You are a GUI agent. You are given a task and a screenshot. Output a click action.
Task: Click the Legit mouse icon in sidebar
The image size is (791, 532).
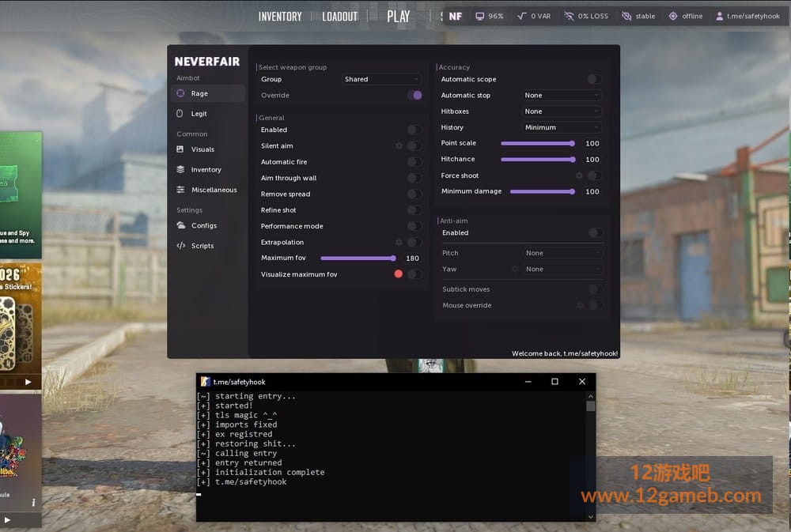tap(180, 114)
